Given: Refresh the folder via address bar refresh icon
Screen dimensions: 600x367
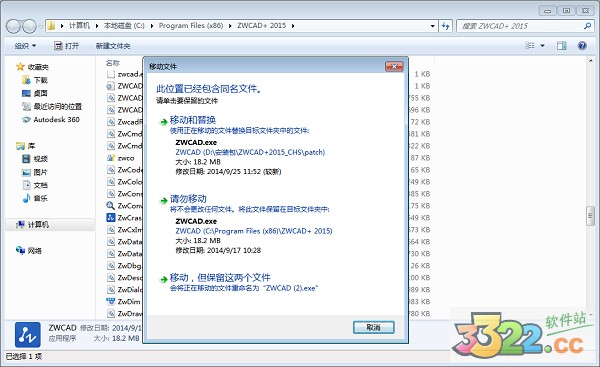Looking at the screenshot, I should [x=445, y=26].
